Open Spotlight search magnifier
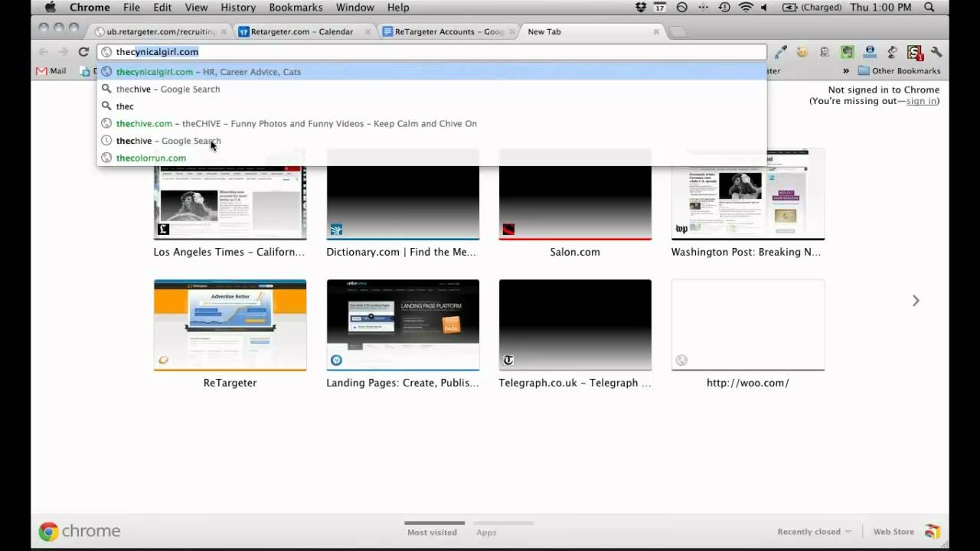This screenshot has height=551, width=980. (929, 8)
